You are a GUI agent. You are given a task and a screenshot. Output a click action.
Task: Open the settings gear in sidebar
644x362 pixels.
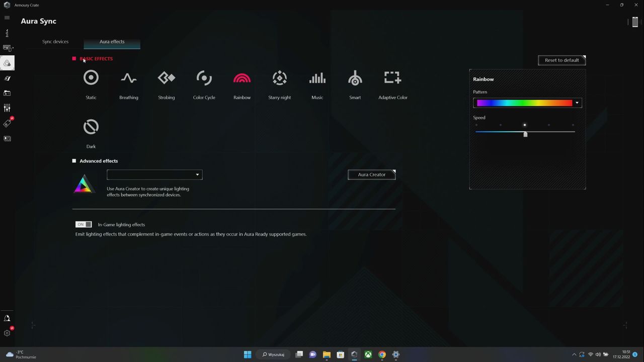tap(7, 333)
